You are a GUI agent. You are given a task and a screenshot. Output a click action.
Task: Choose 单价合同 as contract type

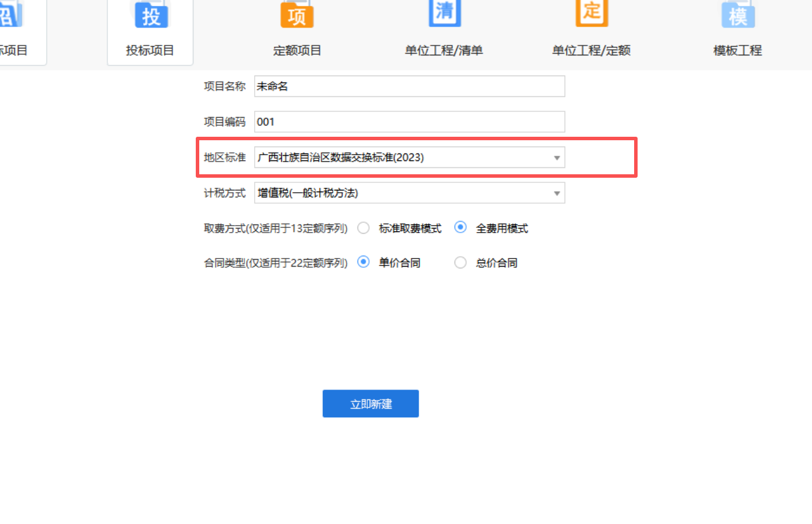[364, 263]
